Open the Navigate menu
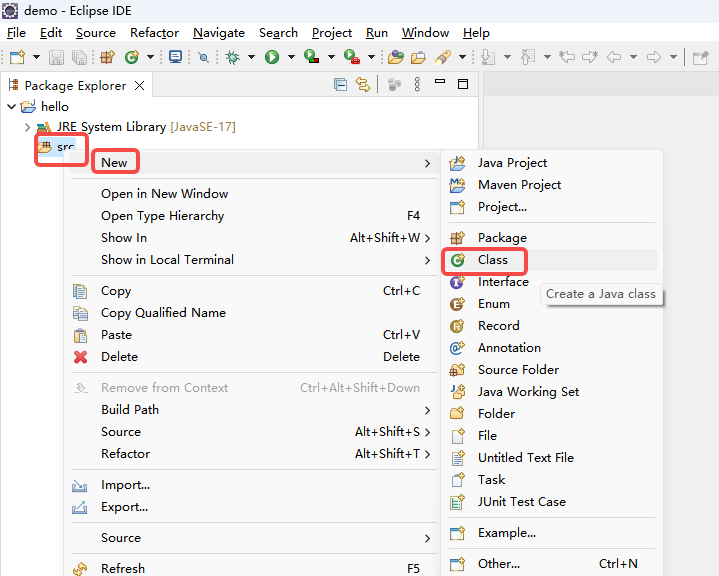The image size is (719, 576). tap(219, 33)
